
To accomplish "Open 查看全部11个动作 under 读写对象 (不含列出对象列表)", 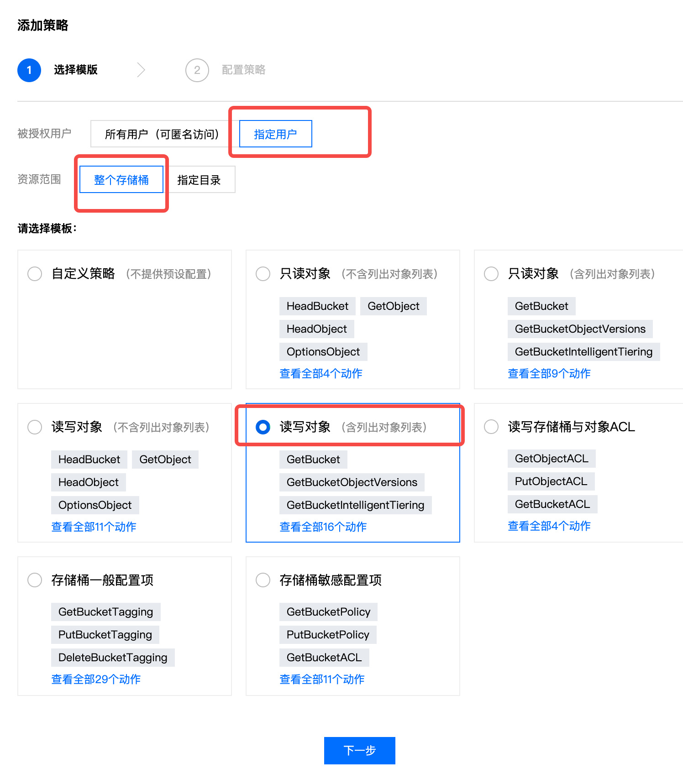I will click(x=94, y=527).
